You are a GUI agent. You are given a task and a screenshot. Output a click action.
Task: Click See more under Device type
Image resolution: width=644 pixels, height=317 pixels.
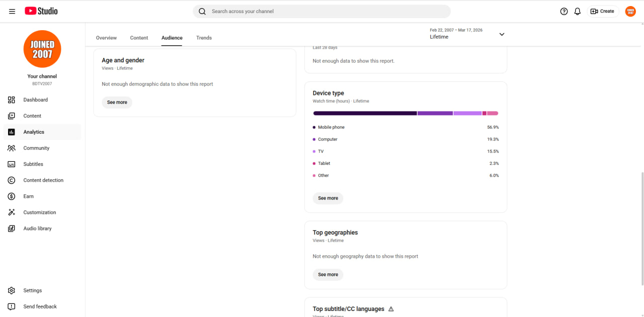point(328,198)
